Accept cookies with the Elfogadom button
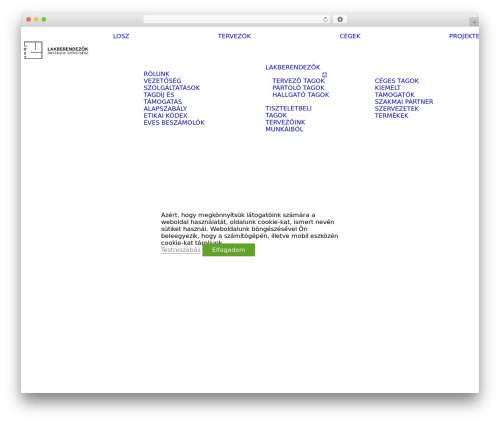This screenshot has width=500, height=423. click(x=229, y=250)
